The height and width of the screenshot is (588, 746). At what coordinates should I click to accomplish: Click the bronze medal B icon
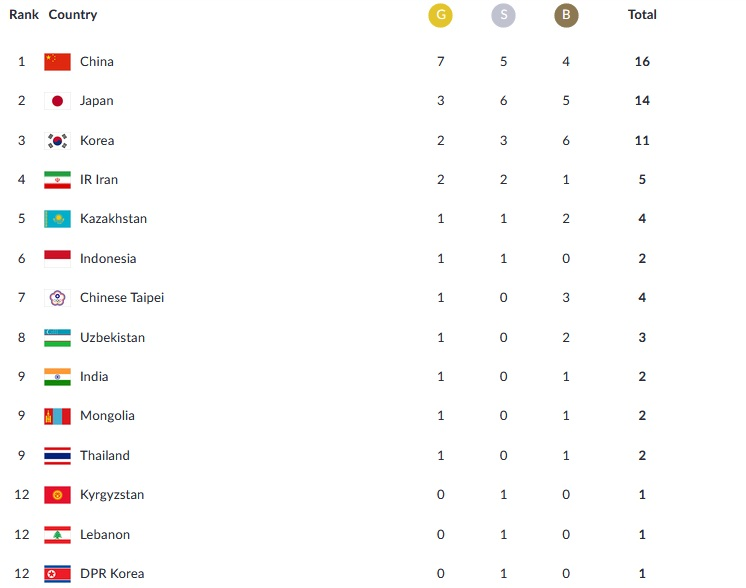566,16
